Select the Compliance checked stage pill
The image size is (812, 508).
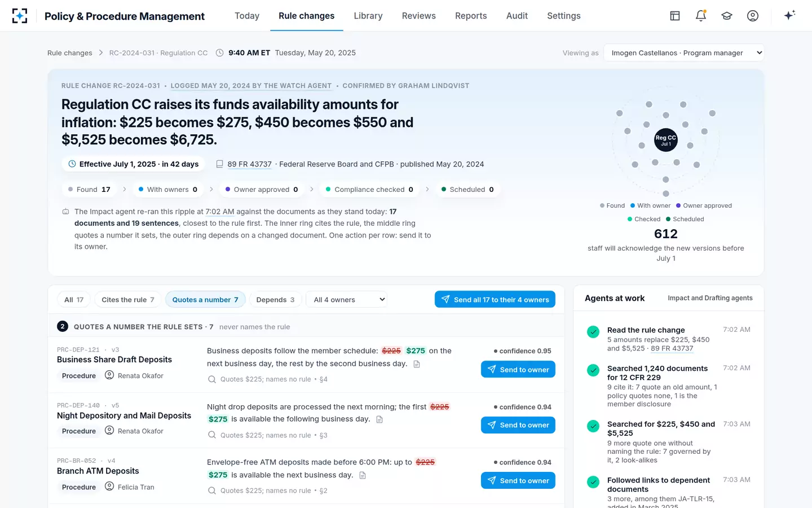tap(370, 190)
